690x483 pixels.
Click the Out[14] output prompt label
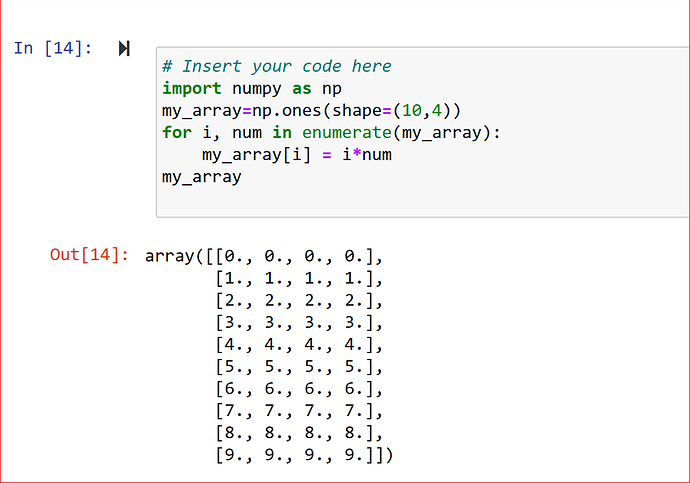pos(89,255)
